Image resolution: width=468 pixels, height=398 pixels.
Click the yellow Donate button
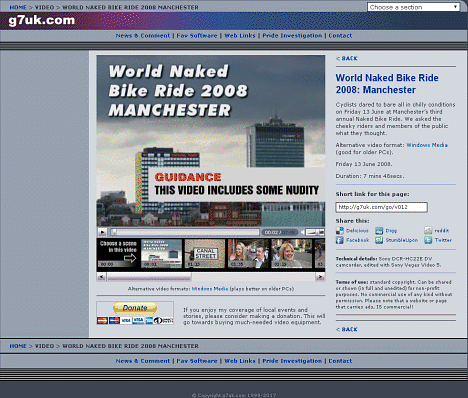coord(135,308)
